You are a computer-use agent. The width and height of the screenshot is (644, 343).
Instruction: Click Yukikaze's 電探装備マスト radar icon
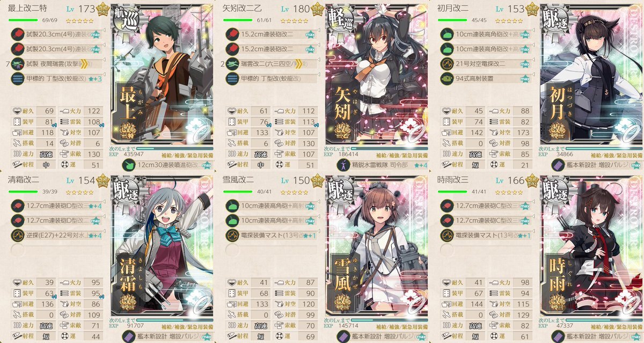(x=231, y=235)
